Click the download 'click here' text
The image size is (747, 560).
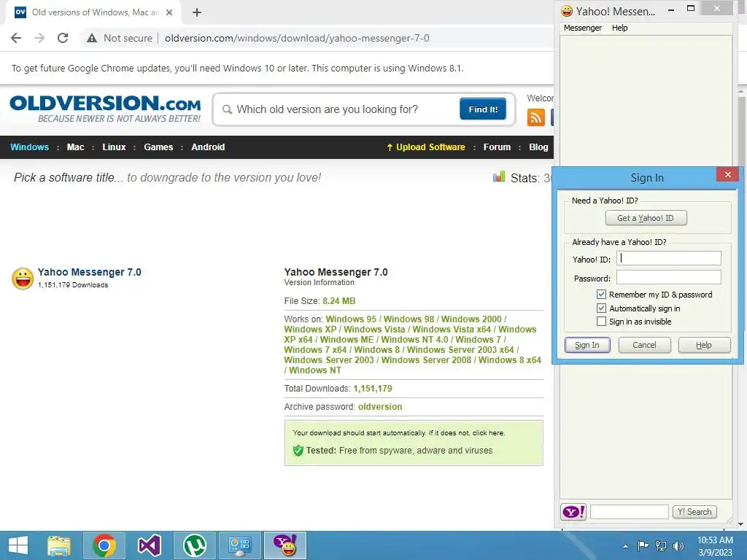[x=488, y=433]
